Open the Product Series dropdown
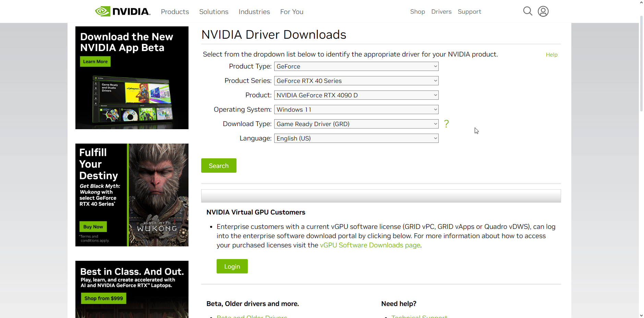 point(356,81)
